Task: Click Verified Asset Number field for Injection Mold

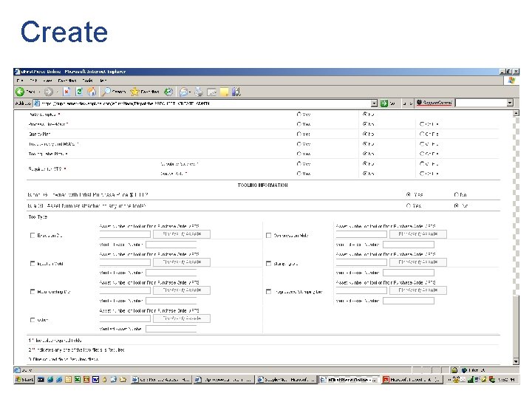Action: (x=171, y=273)
